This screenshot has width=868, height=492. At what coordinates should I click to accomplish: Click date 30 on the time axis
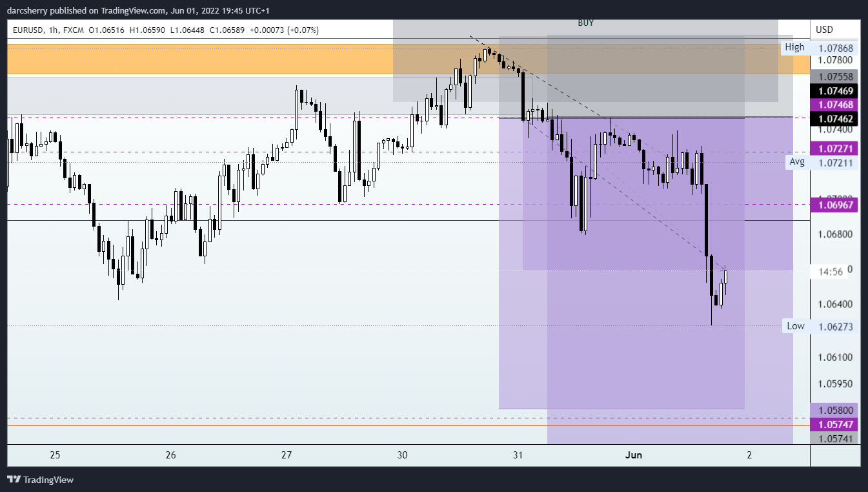(x=403, y=455)
